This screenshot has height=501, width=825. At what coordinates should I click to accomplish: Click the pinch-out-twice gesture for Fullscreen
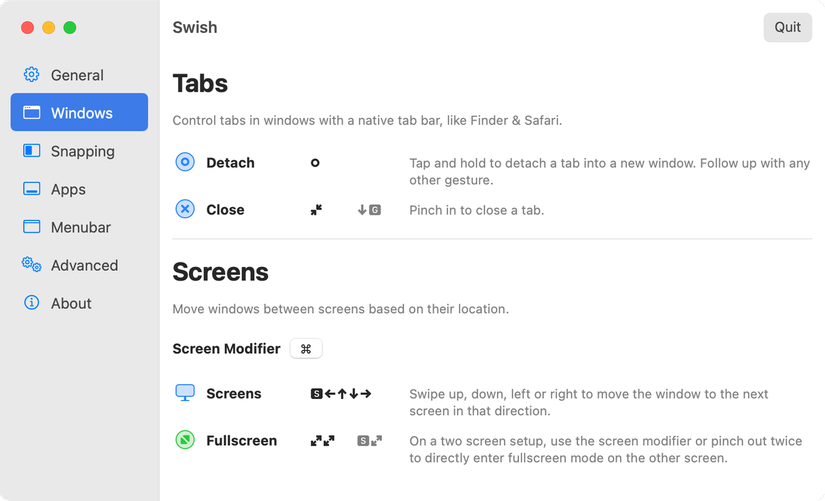[322, 441]
